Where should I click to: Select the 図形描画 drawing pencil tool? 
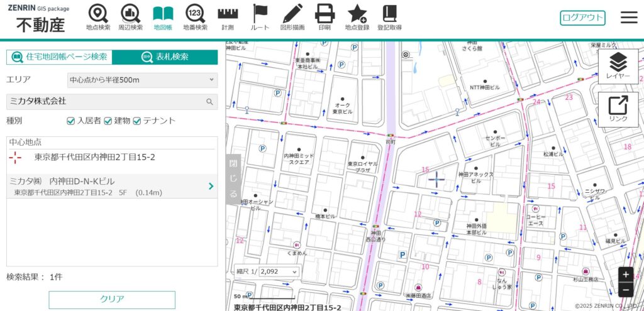pos(292,17)
